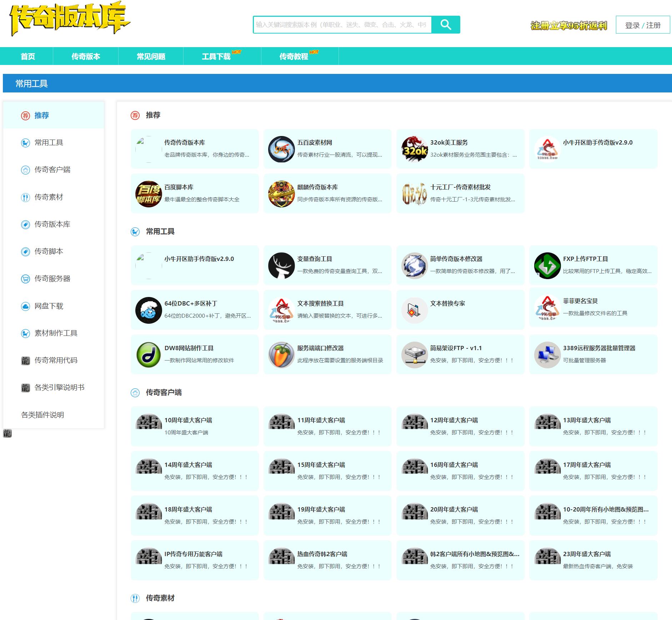
Task: Click the Smurf icon for 64位DBC+多区补丁
Action: [x=149, y=310]
